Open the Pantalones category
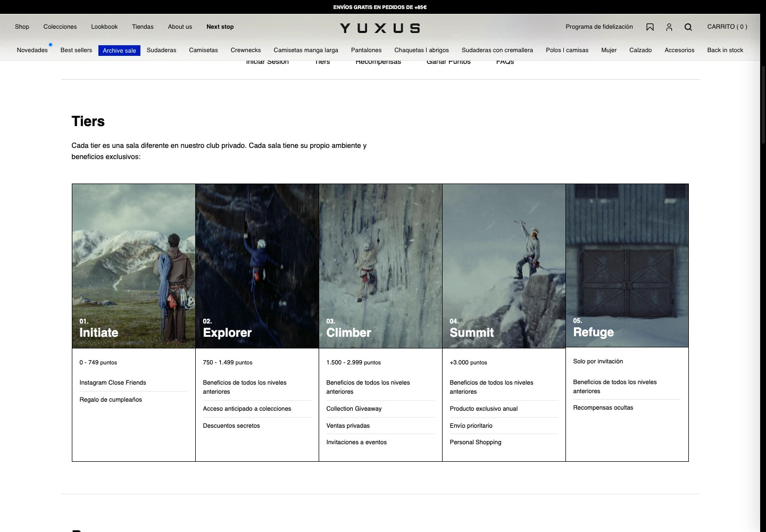Image resolution: width=766 pixels, height=532 pixels. tap(366, 50)
